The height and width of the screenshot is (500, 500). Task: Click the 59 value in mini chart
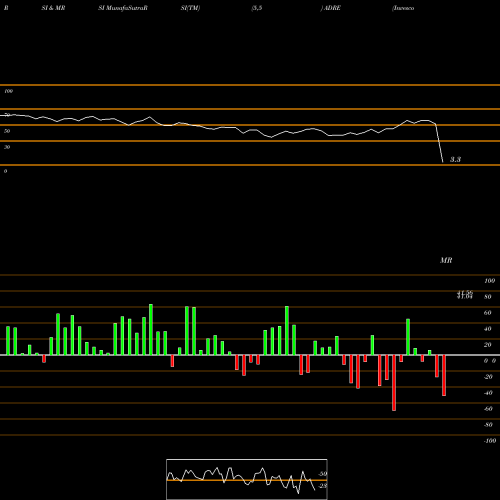coord(323,474)
